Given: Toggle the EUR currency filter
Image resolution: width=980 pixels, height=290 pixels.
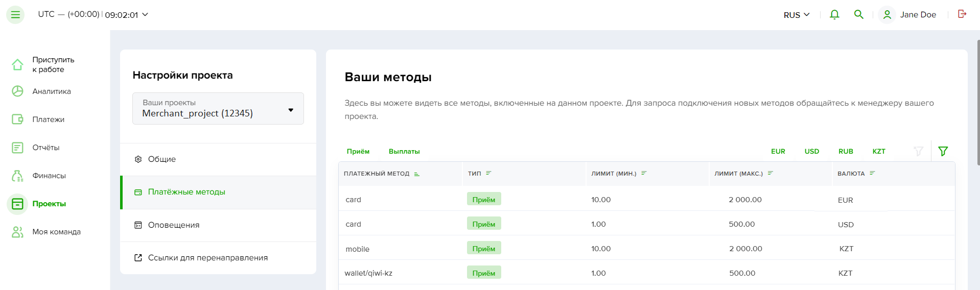Looking at the screenshot, I should coord(778,151).
